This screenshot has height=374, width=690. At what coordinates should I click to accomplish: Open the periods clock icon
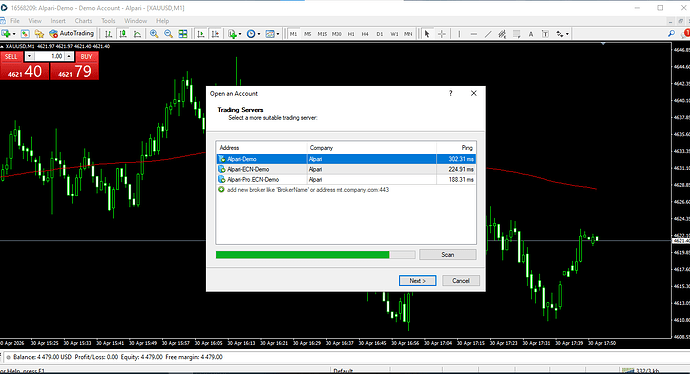point(251,34)
